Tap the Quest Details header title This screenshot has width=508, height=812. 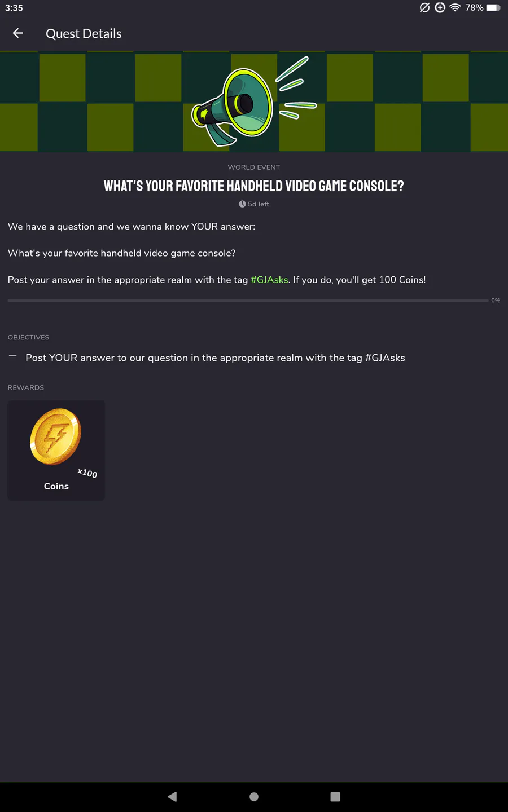point(84,34)
